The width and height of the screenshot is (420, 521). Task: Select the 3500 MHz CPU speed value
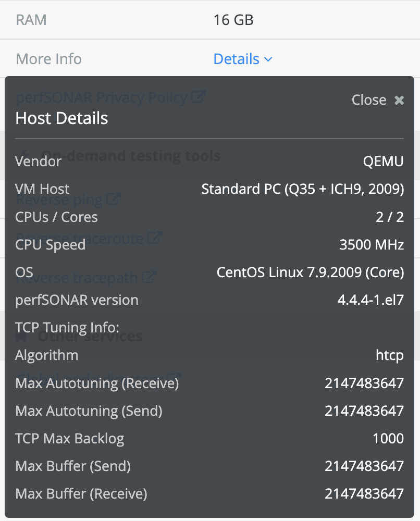pyautogui.click(x=372, y=244)
